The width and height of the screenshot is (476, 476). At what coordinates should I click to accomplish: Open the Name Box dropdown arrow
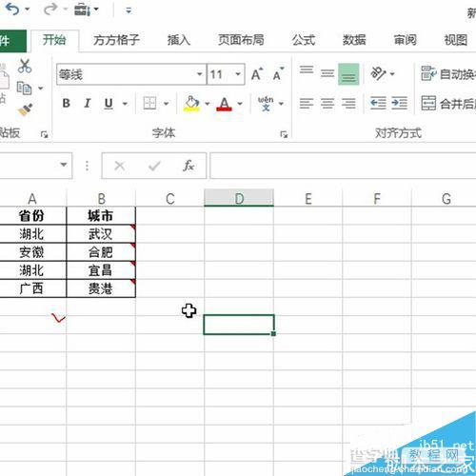coord(64,165)
